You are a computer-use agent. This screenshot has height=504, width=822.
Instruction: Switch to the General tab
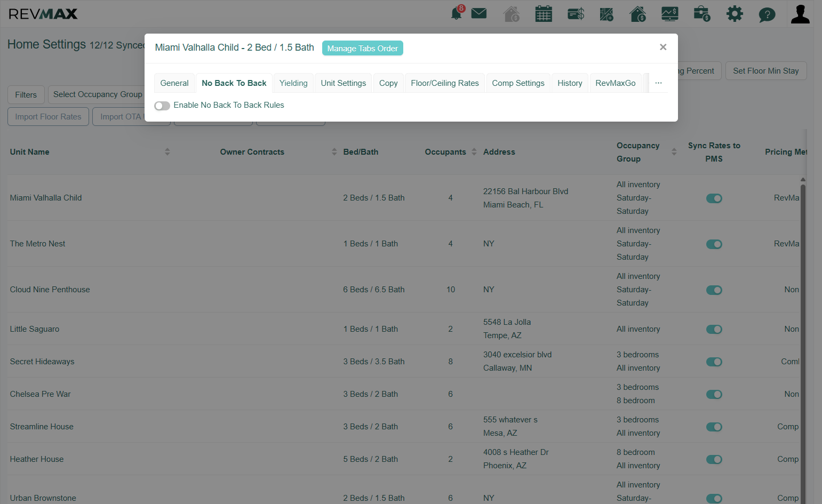tap(174, 83)
